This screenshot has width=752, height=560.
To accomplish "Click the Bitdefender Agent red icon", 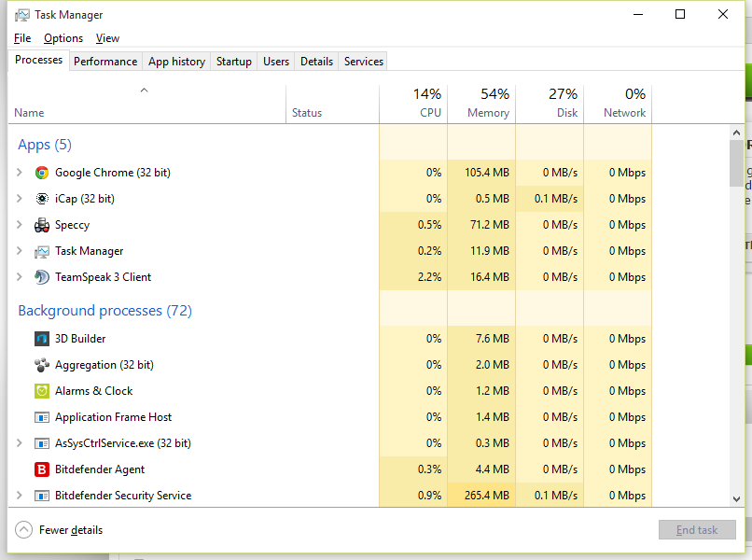I will coord(42,469).
